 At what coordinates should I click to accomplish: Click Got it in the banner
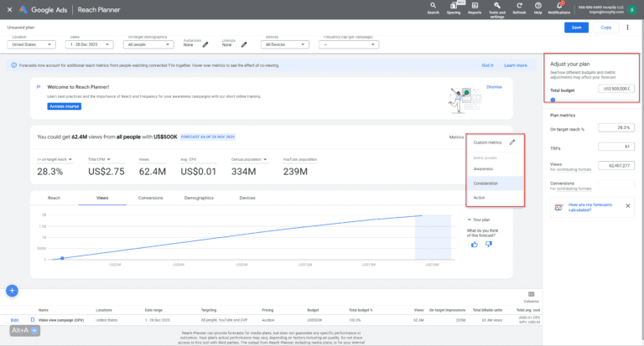tap(487, 65)
